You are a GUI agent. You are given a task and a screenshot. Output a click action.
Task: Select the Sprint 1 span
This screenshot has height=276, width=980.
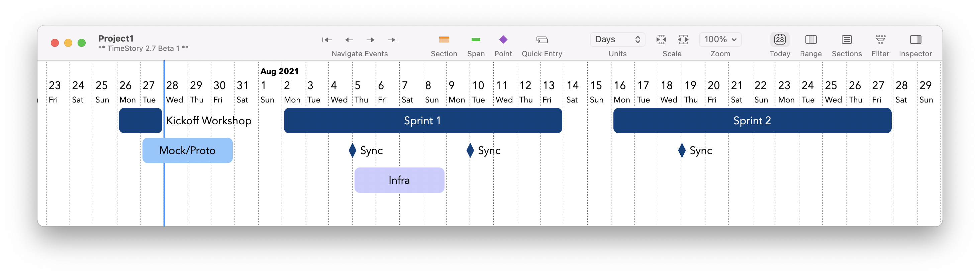423,121
